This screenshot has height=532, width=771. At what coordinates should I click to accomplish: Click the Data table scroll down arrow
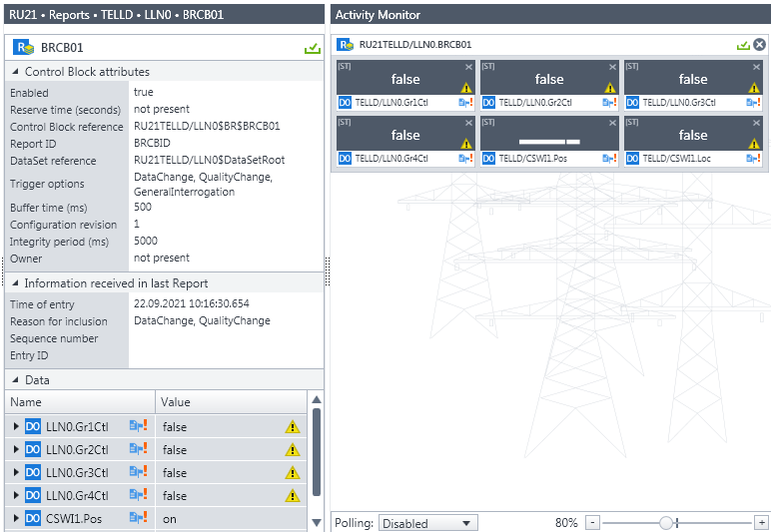tap(317, 522)
